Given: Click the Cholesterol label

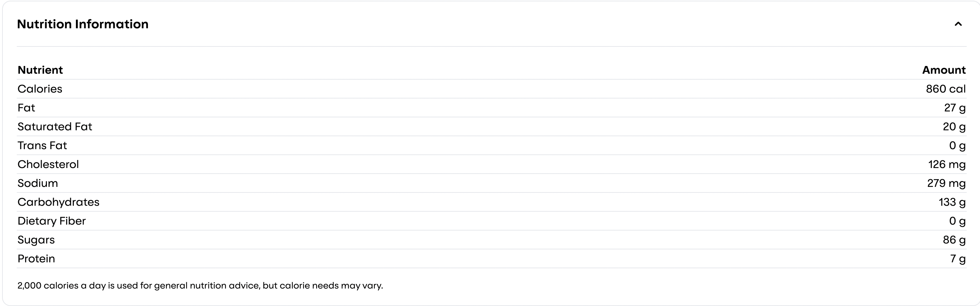Looking at the screenshot, I should [48, 164].
